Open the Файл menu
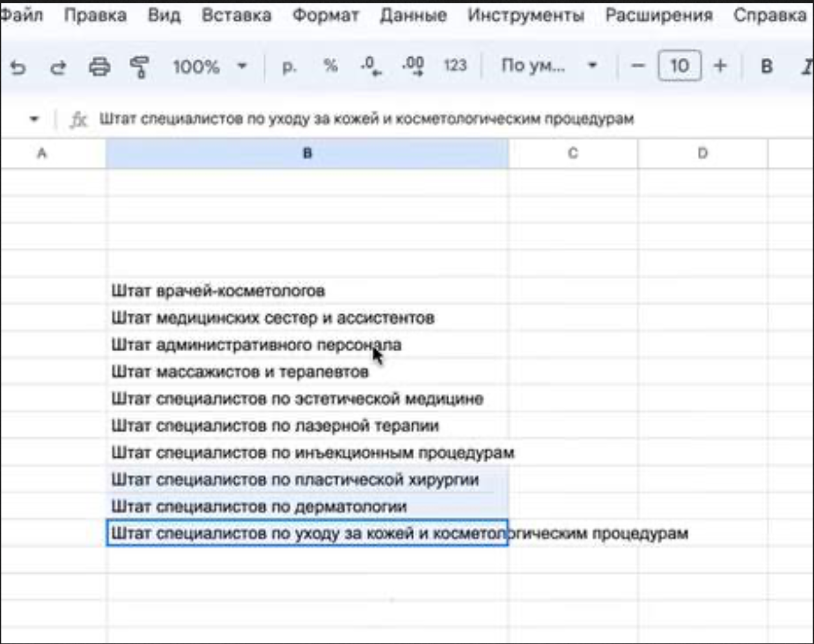 (x=21, y=16)
